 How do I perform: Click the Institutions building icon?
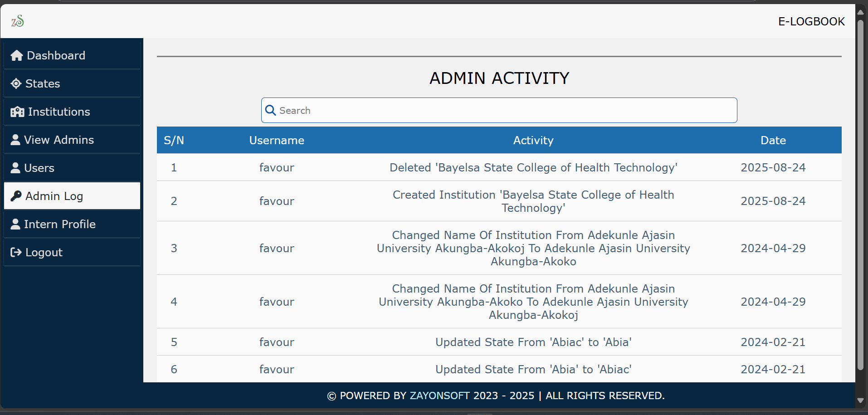click(x=17, y=112)
